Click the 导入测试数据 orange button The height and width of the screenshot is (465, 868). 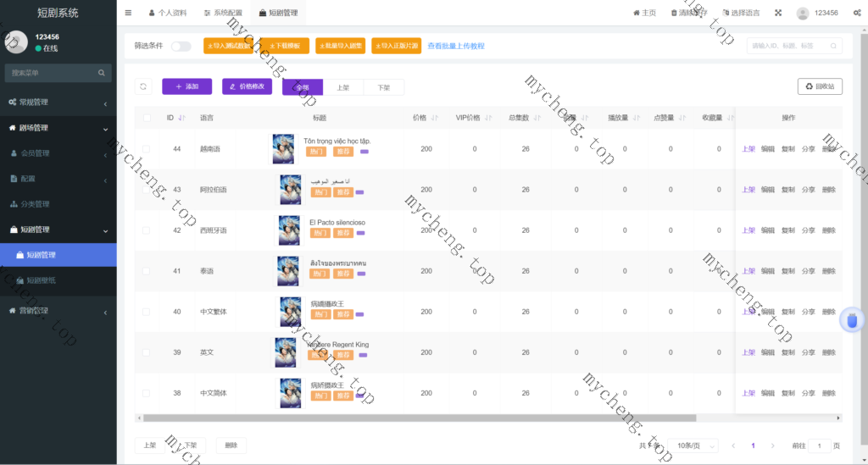(x=228, y=46)
